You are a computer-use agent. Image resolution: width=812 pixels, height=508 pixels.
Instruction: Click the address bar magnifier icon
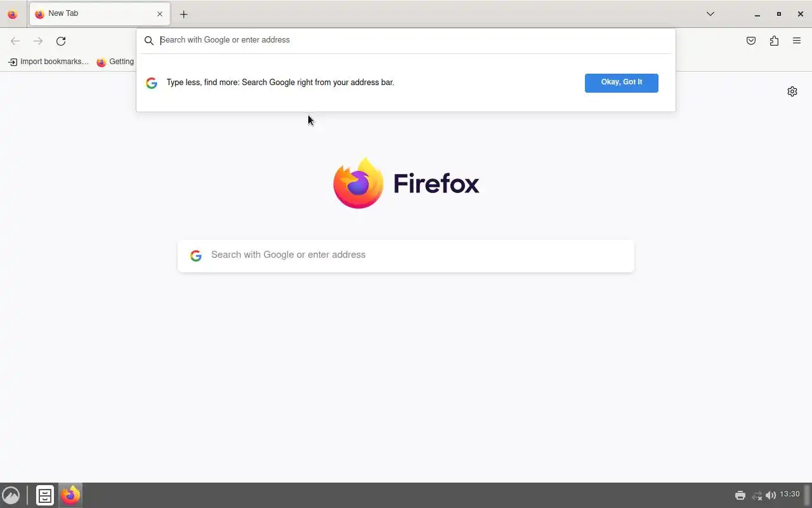point(149,41)
